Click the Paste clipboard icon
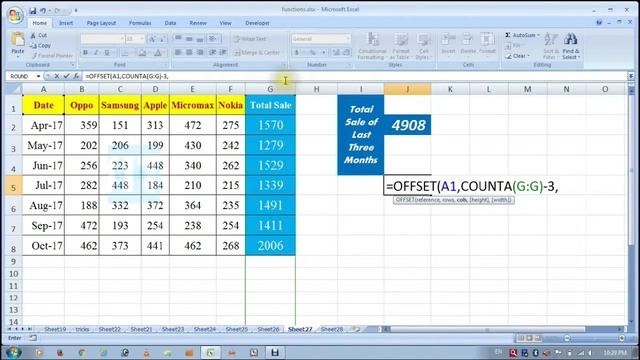 (x=18, y=39)
